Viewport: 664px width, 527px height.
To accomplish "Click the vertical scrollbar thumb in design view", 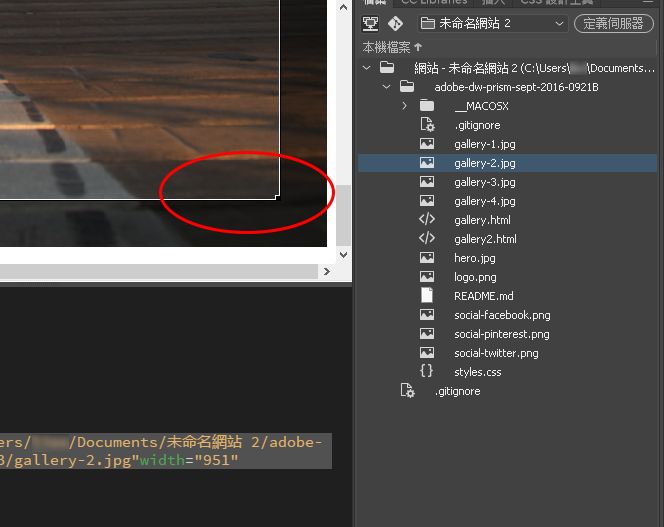I will click(x=343, y=215).
